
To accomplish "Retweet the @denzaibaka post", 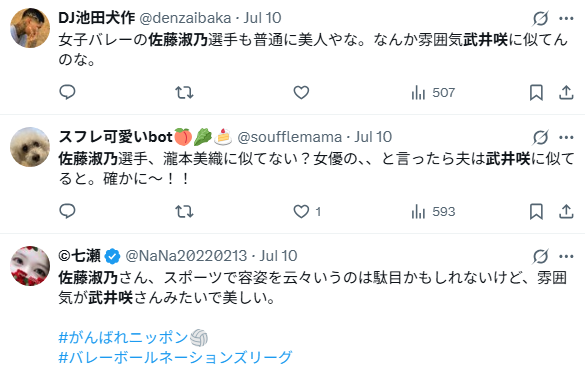I will (184, 93).
